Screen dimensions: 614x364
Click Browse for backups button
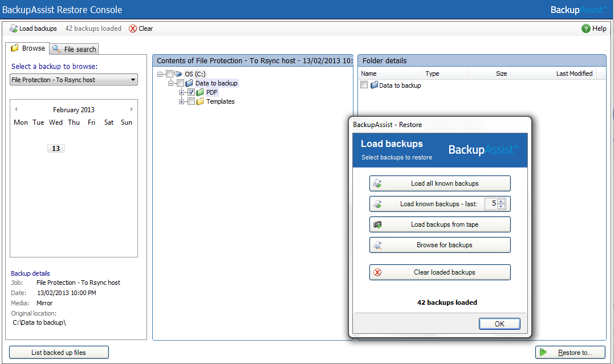tap(440, 245)
